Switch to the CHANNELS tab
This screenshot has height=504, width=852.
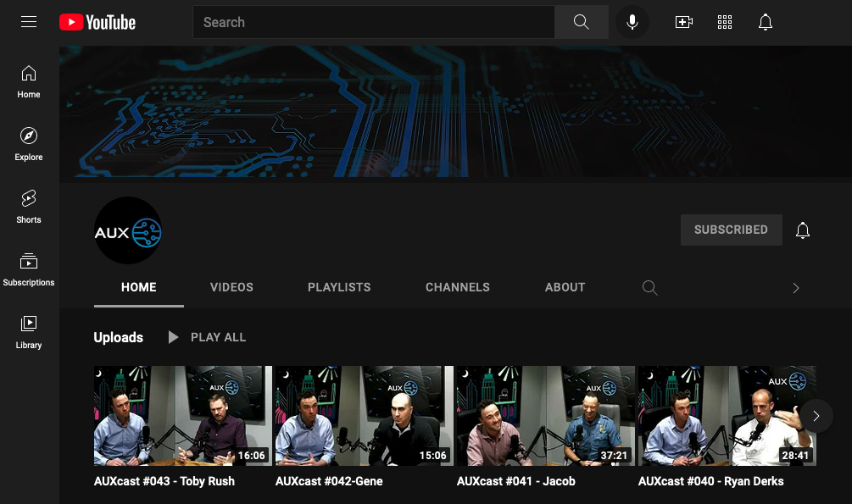[x=458, y=287]
